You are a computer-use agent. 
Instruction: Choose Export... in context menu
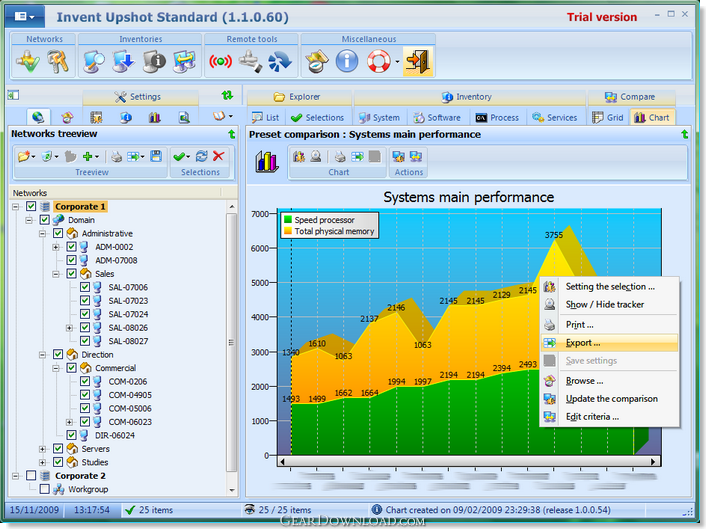[609, 343]
